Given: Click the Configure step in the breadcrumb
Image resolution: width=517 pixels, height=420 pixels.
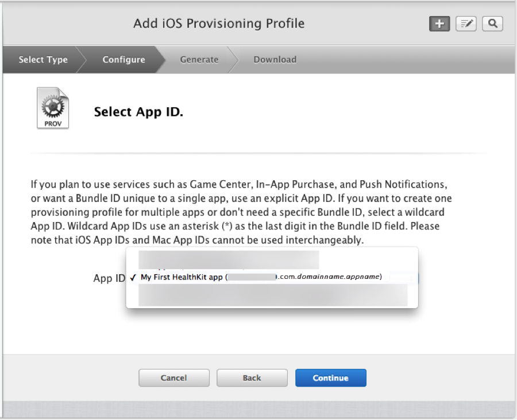Looking at the screenshot, I should (124, 60).
